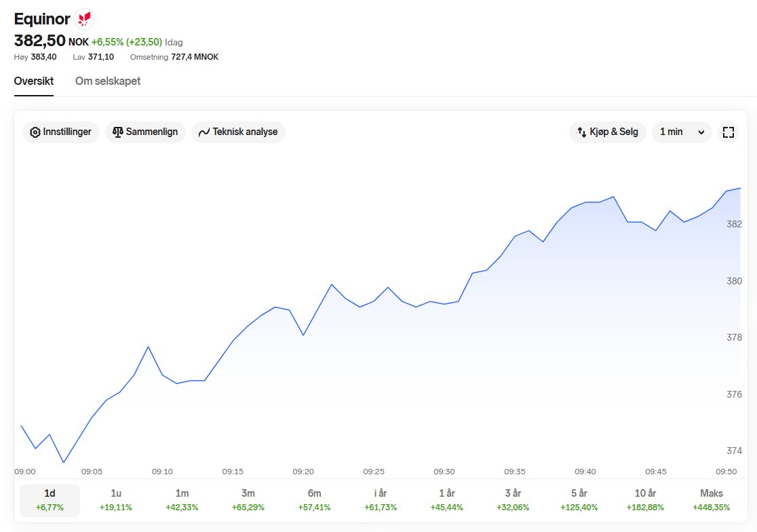Select the 6m time range
This screenshot has height=532, width=757.
[314, 500]
